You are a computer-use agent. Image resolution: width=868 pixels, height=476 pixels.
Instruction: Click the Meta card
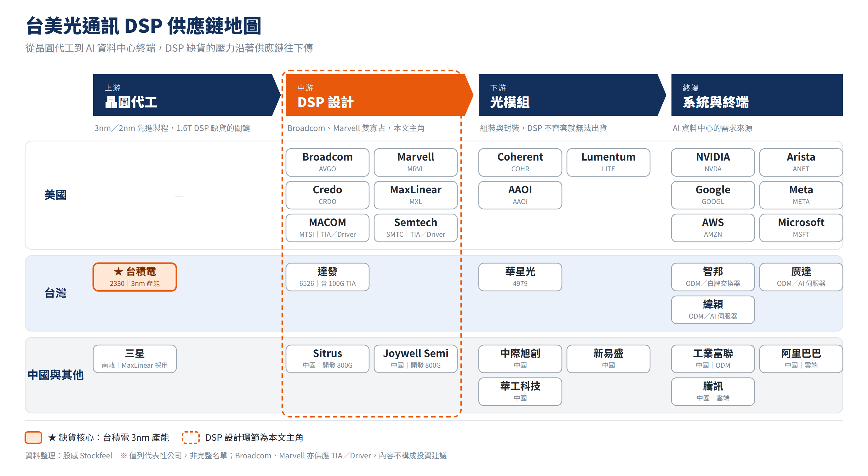click(x=801, y=195)
